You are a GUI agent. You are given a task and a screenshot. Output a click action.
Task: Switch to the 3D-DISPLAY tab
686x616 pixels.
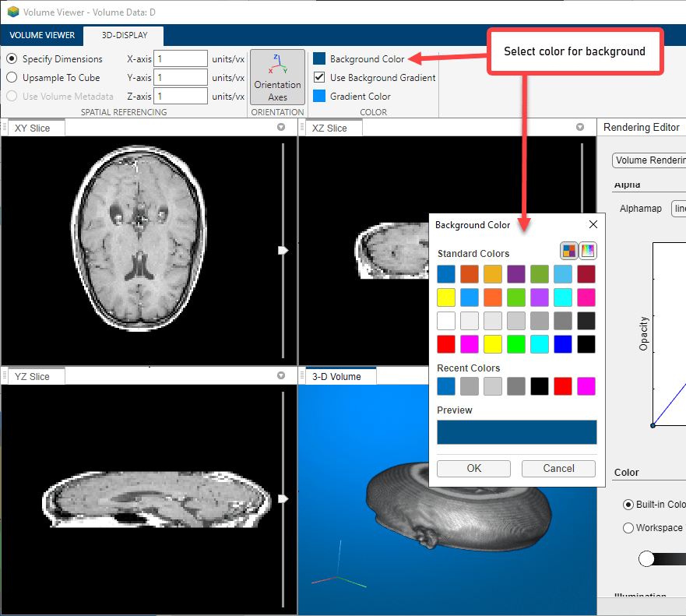125,35
